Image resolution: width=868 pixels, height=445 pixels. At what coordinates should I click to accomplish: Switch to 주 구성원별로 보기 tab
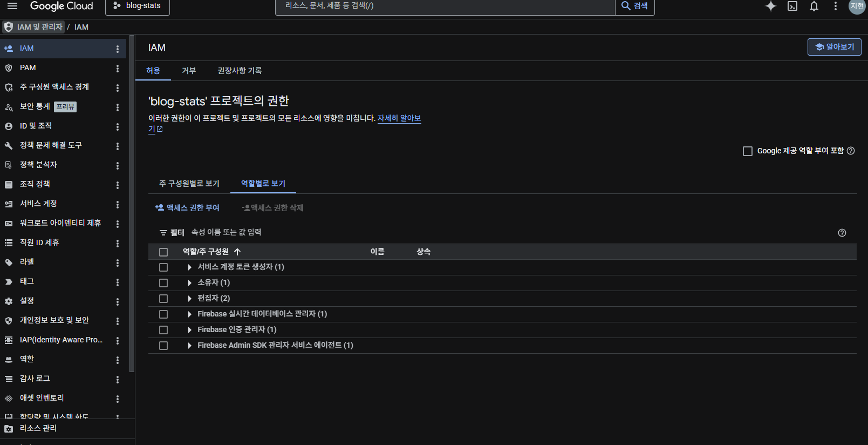(x=189, y=184)
